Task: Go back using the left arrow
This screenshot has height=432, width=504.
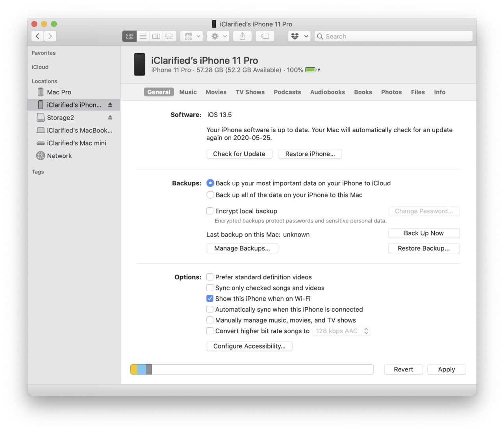Action: coord(37,36)
